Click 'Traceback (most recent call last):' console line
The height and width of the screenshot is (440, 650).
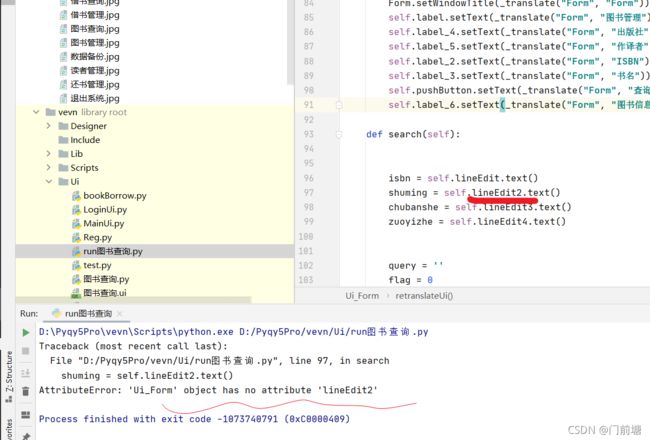(133, 346)
